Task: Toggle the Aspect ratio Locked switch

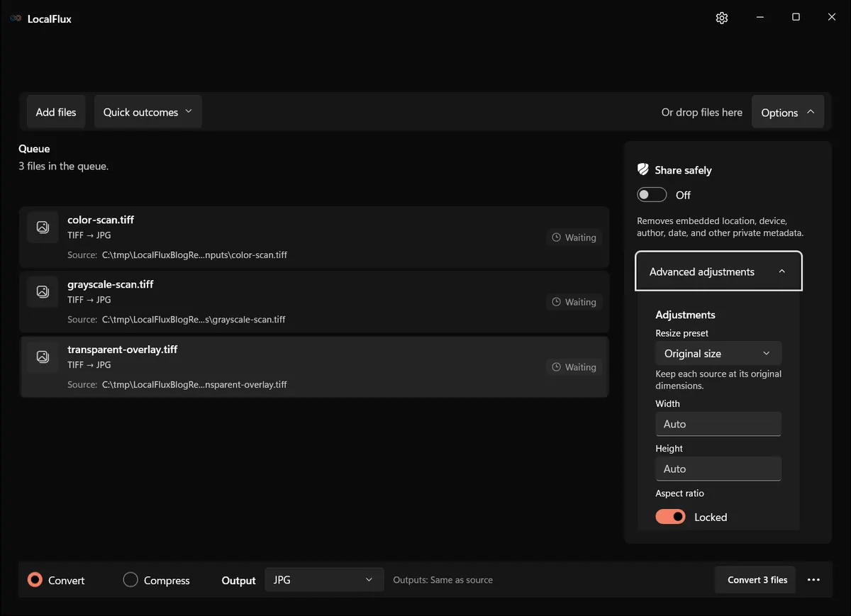Action: point(670,517)
